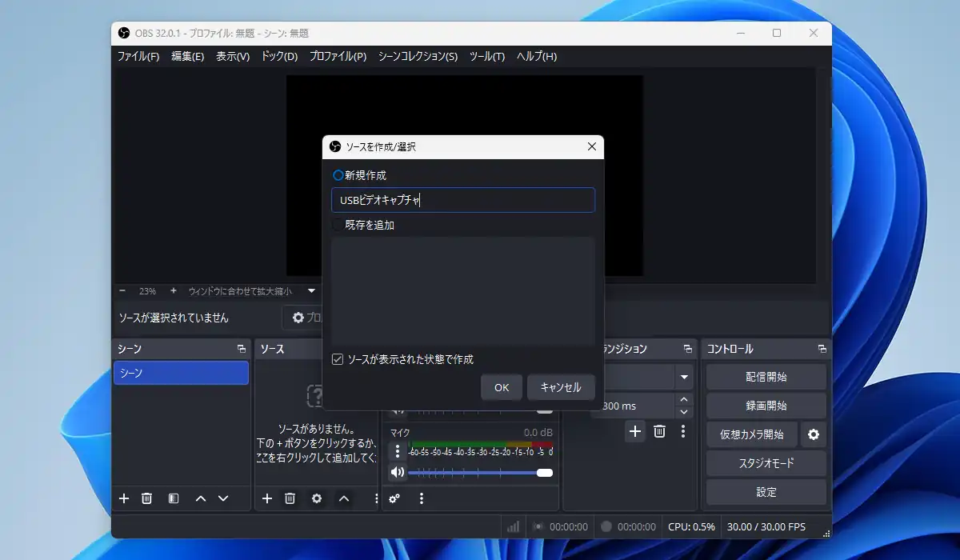
Task: Increase the transition duration with up arrow
Action: (683, 400)
